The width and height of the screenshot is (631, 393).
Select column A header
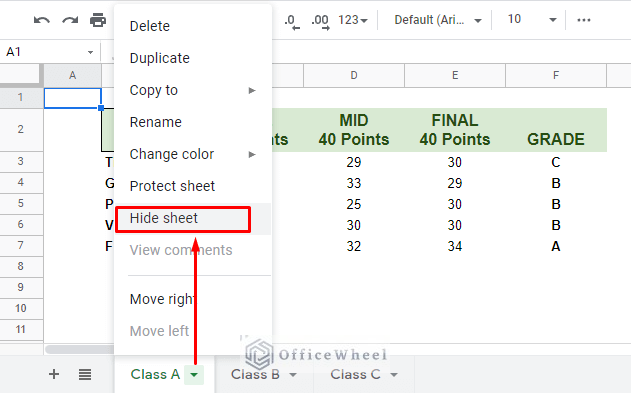coord(72,75)
